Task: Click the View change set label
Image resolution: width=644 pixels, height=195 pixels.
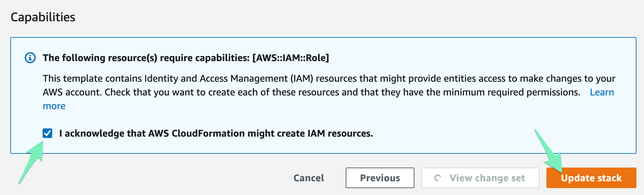Action: pos(487,178)
